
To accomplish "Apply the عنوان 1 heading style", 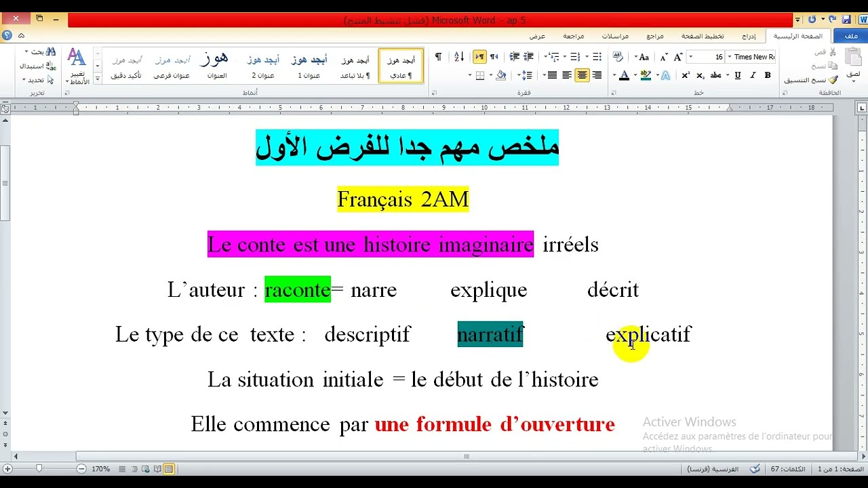I will (x=309, y=66).
